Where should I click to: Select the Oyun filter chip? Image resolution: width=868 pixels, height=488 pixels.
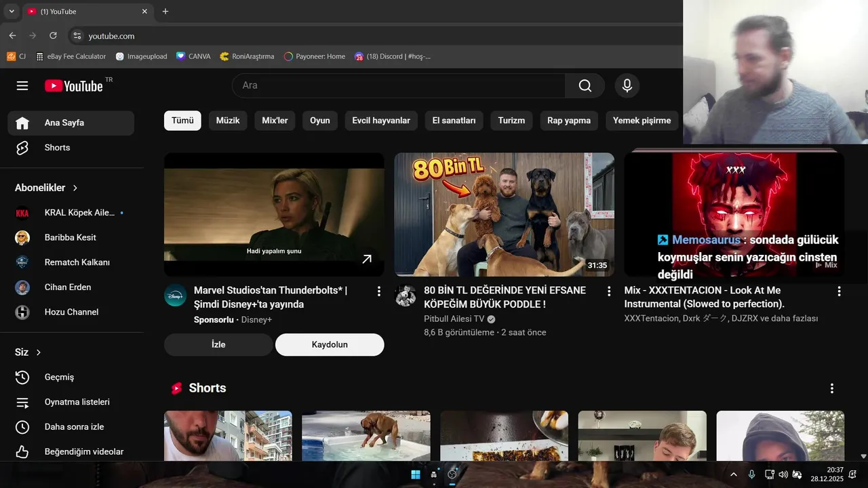pyautogui.click(x=320, y=121)
